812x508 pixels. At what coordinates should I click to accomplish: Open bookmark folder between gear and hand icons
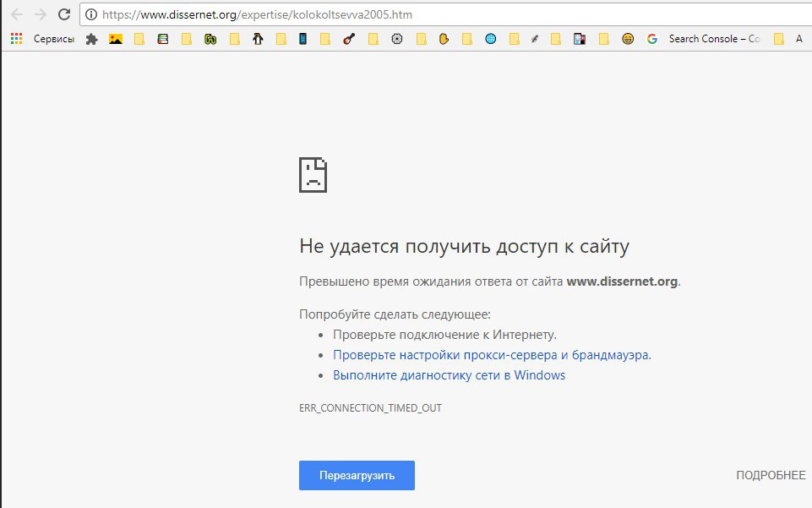(x=421, y=39)
